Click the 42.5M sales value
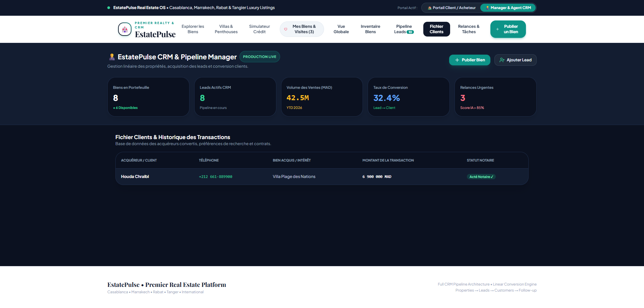This screenshot has height=308, width=644. [x=298, y=98]
